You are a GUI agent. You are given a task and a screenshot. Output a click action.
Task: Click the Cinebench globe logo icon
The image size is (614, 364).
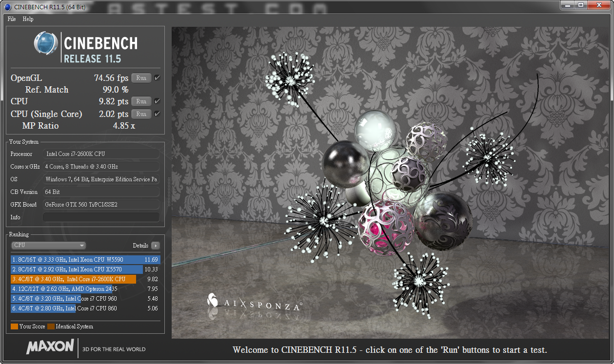[46, 43]
